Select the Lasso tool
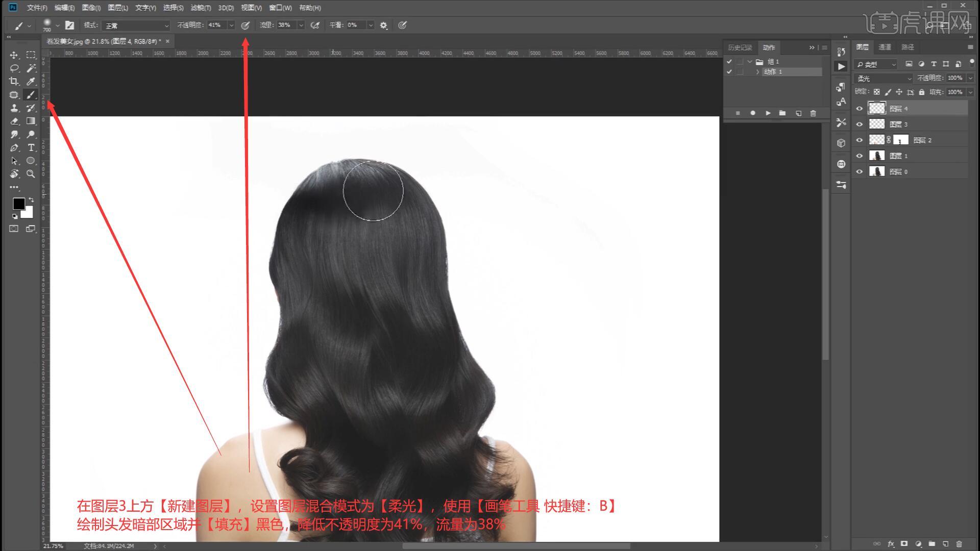 pos(14,68)
